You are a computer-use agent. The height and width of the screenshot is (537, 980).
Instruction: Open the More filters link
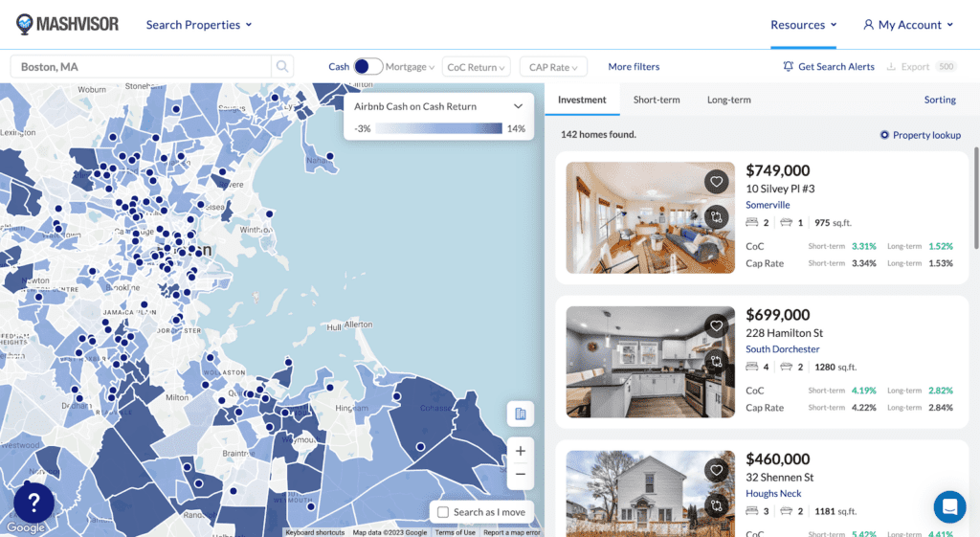pyautogui.click(x=634, y=67)
